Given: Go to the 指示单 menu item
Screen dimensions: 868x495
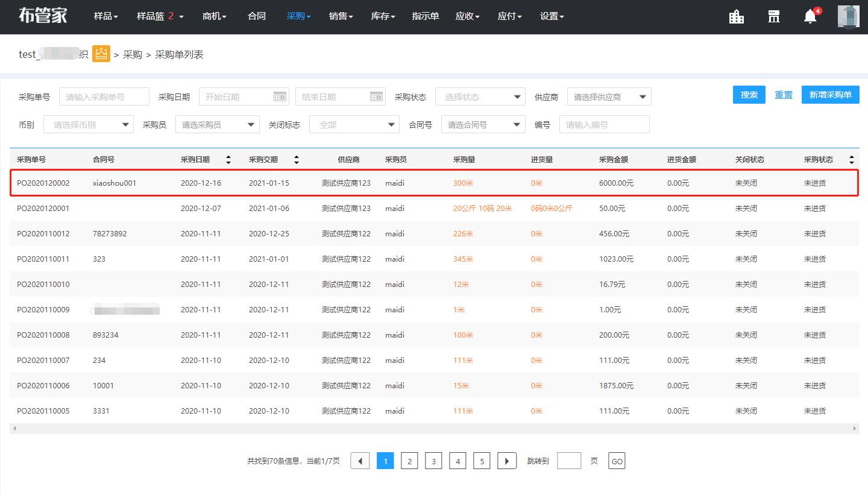Looking at the screenshot, I should click(x=426, y=16).
